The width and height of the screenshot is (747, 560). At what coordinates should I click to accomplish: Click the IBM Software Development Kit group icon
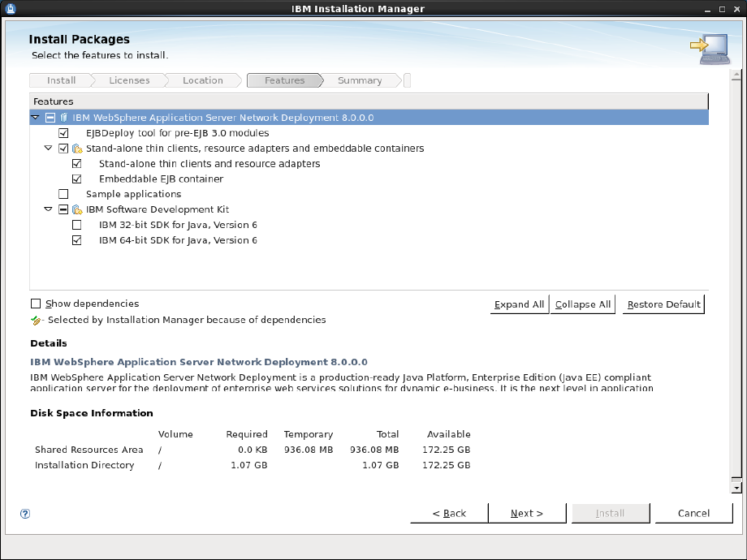click(x=77, y=209)
